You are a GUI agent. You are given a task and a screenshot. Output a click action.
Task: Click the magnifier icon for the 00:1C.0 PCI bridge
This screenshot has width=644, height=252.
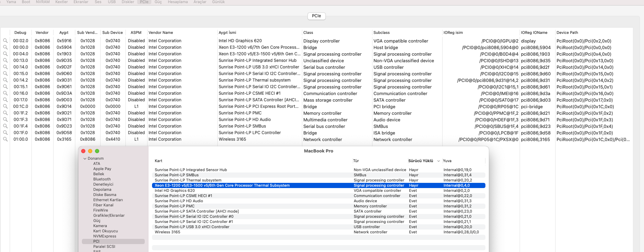(x=5, y=106)
